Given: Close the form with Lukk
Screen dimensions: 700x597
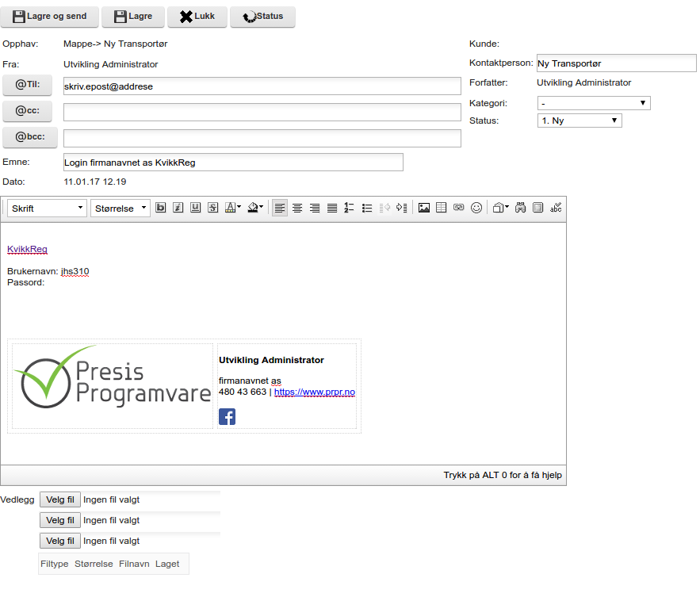Looking at the screenshot, I should point(197,17).
